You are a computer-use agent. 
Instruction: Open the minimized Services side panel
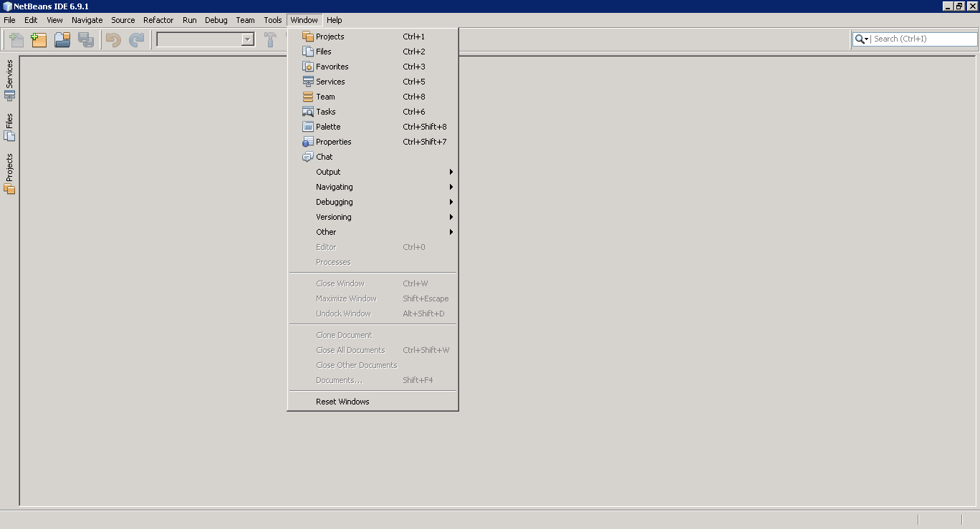point(9,79)
